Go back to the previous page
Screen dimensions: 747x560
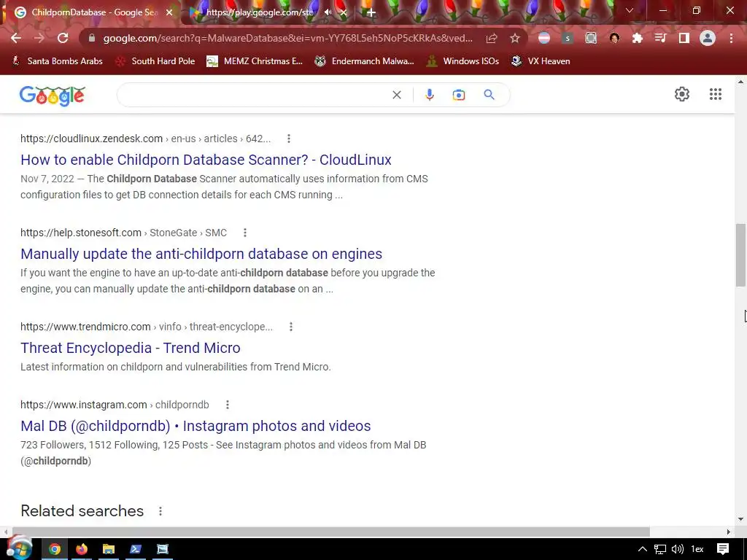point(16,38)
